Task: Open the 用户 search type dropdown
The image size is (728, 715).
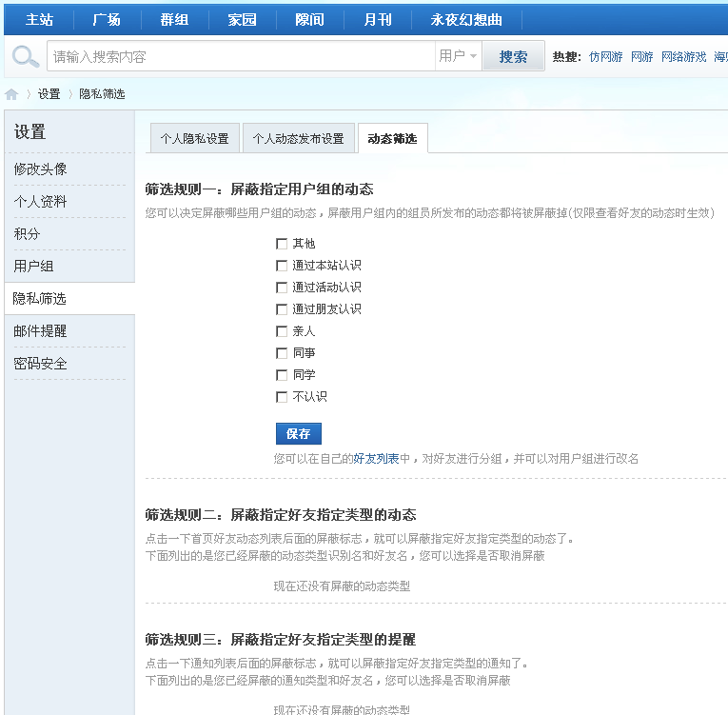Action: coord(458,56)
